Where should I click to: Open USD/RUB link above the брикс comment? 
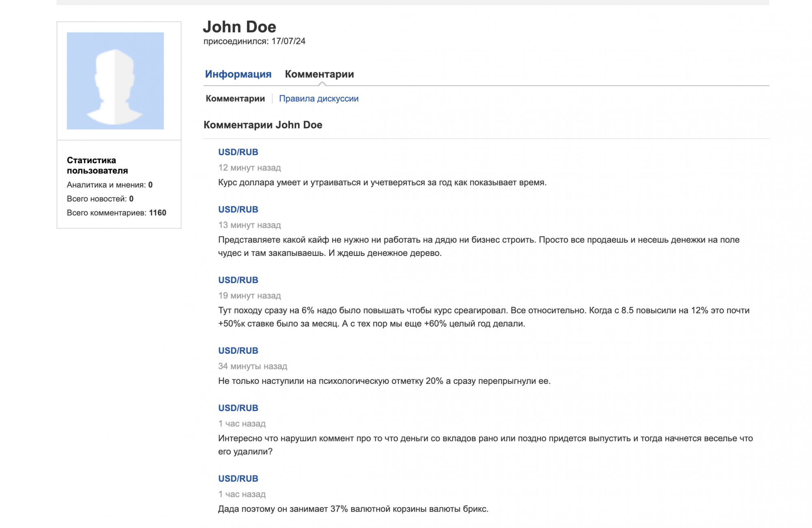click(x=238, y=478)
